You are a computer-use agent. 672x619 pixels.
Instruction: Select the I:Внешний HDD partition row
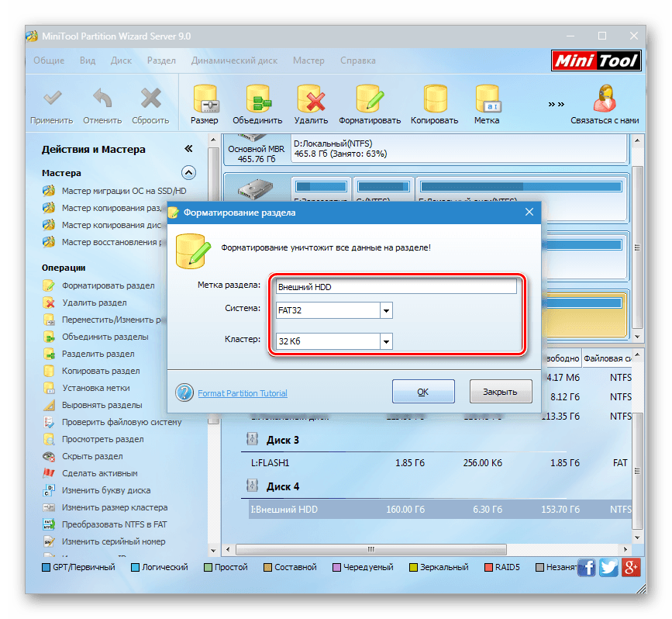[439, 510]
